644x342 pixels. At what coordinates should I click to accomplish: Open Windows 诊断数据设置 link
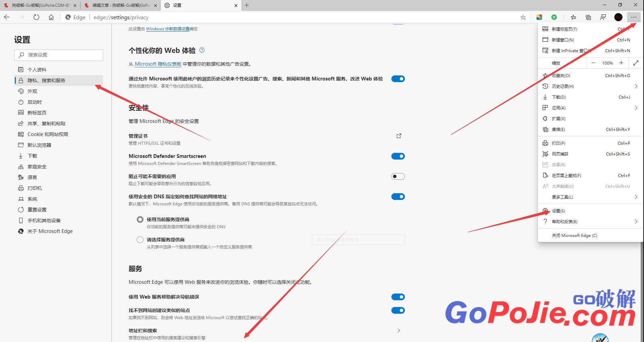168,29
